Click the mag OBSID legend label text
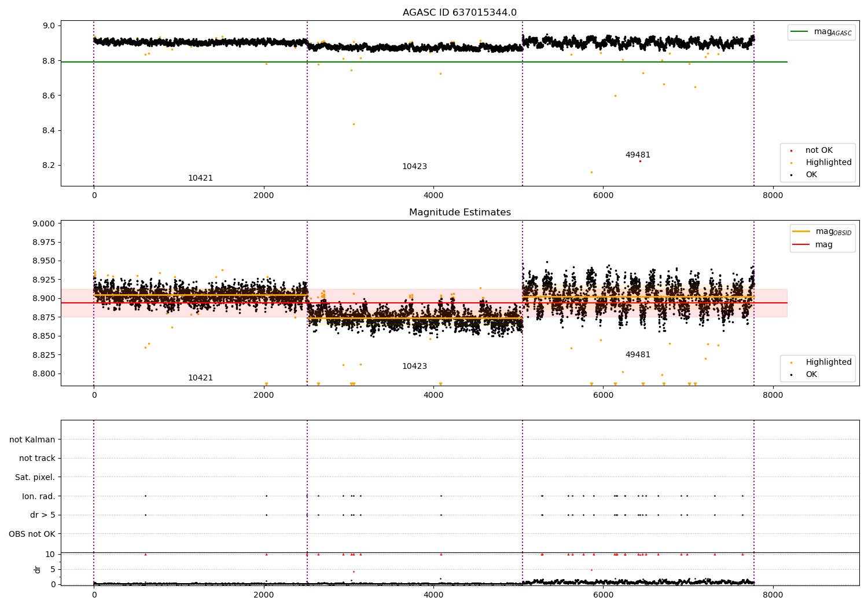The image size is (868, 608). [x=834, y=232]
